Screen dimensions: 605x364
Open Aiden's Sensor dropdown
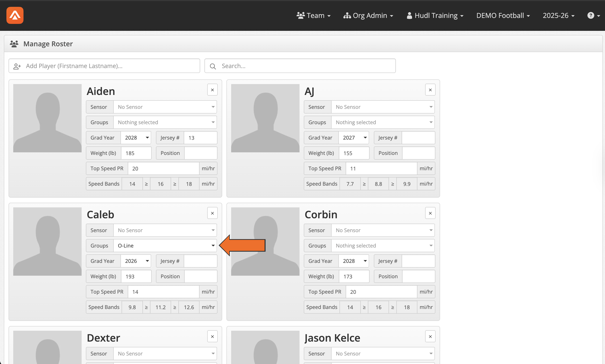click(165, 107)
